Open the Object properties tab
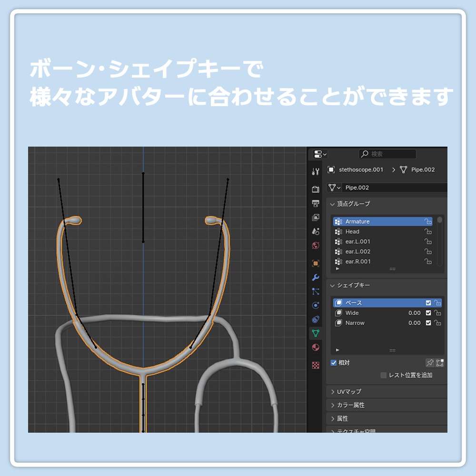 (316, 263)
